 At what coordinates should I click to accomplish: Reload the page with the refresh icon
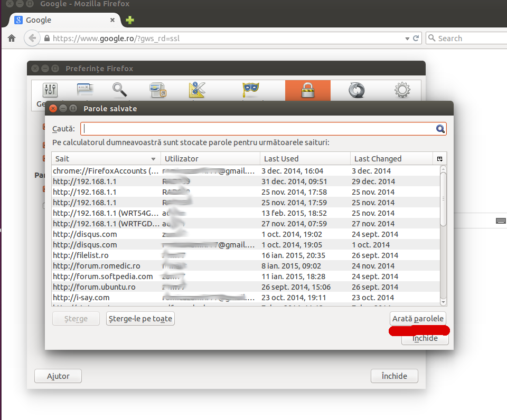pyautogui.click(x=416, y=39)
